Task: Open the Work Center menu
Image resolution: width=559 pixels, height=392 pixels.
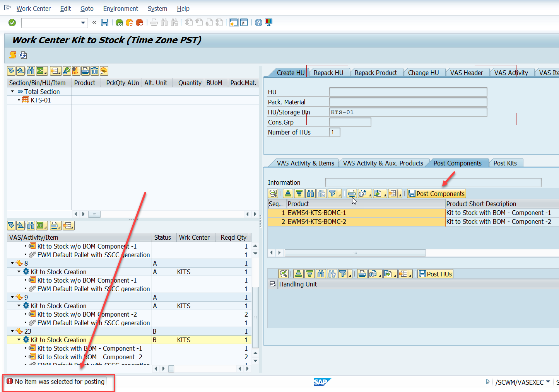Action: pyautogui.click(x=33, y=9)
